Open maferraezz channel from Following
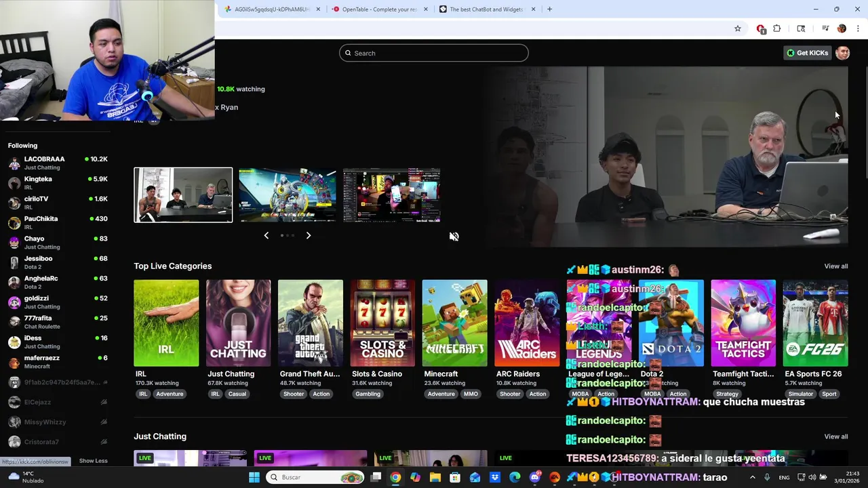Viewport: 868px width, 488px height. 58,362
